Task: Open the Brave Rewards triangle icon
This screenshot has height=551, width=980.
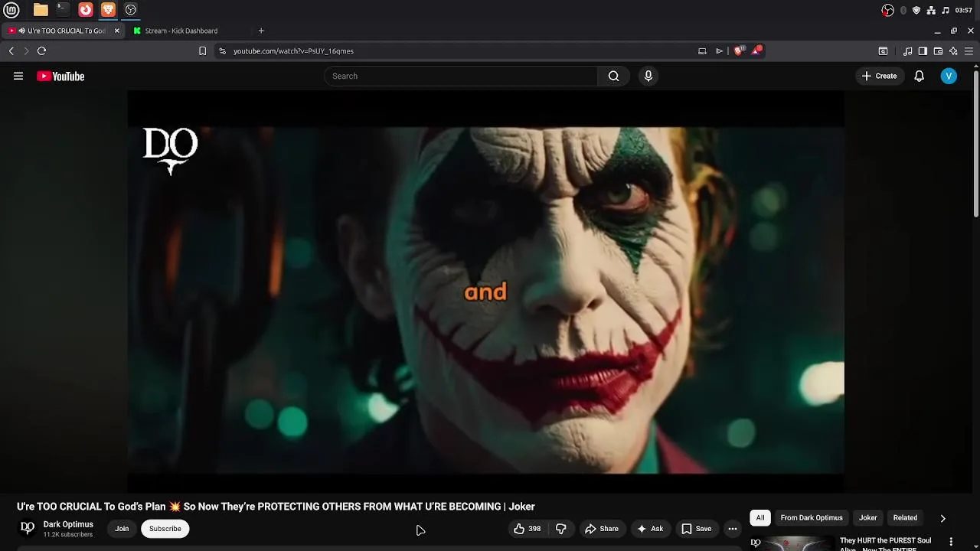Action: point(757,51)
